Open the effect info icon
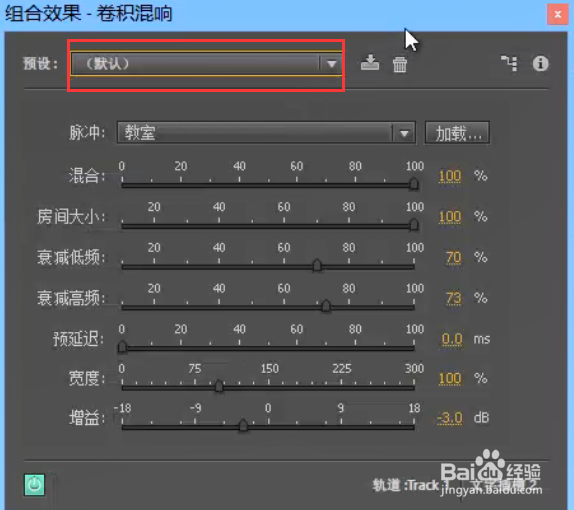 (540, 63)
